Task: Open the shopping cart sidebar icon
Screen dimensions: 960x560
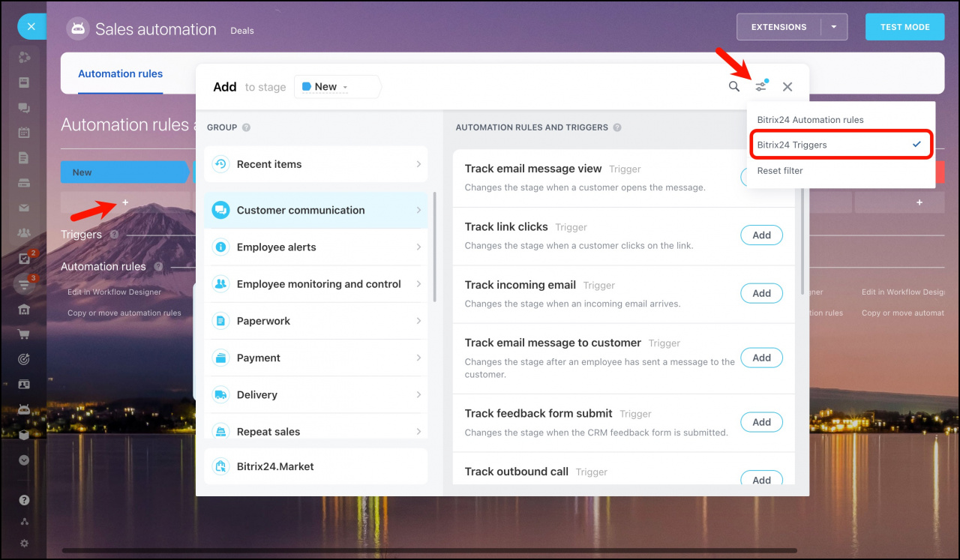Action: pyautogui.click(x=24, y=334)
